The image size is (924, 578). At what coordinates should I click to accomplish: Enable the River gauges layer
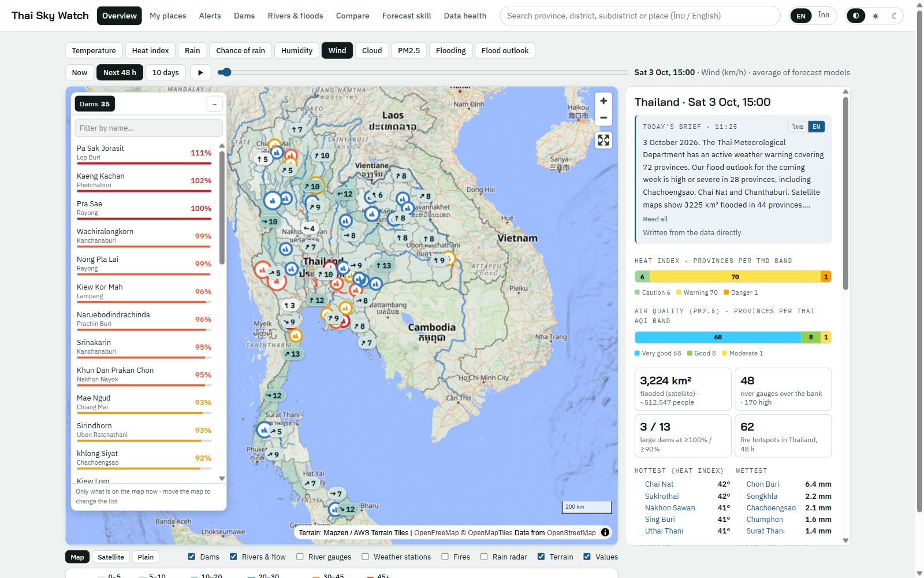[x=300, y=557]
